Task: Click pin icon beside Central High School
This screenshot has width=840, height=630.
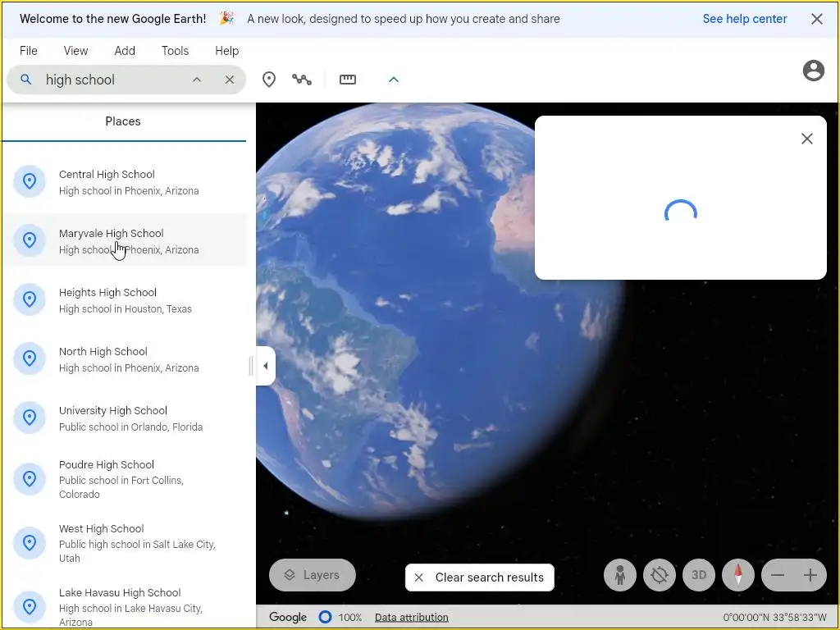Action: [x=30, y=181]
